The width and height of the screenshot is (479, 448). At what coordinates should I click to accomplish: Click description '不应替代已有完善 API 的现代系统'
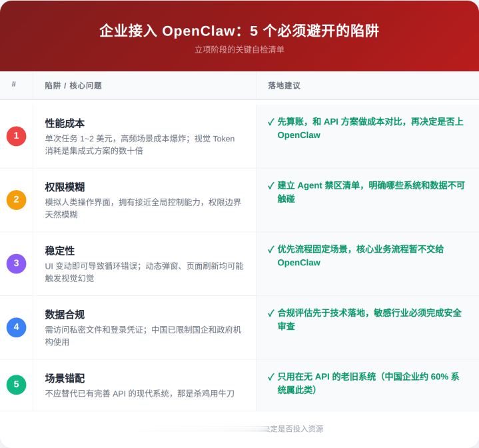(x=140, y=393)
